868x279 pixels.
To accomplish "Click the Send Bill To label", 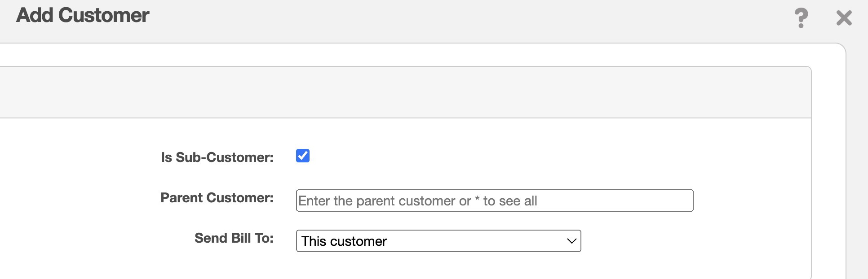I will (x=234, y=238).
